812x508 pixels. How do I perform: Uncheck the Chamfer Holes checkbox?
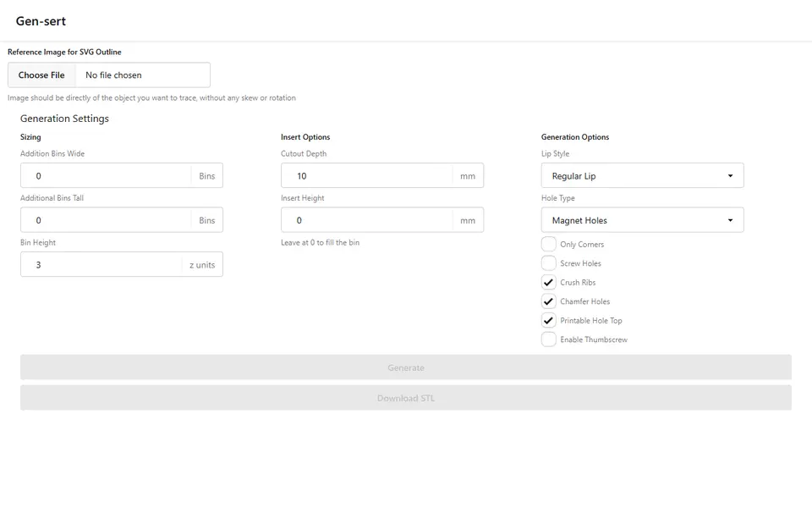point(548,301)
